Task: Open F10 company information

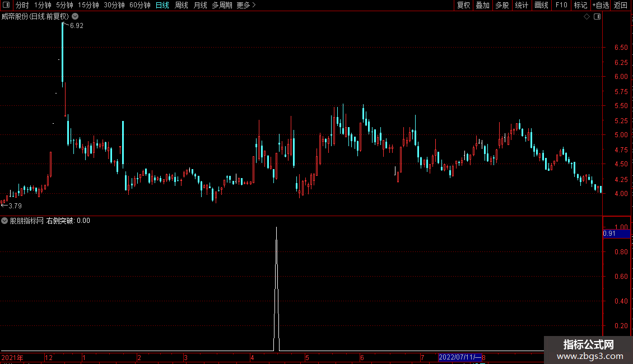Action: [x=561, y=5]
